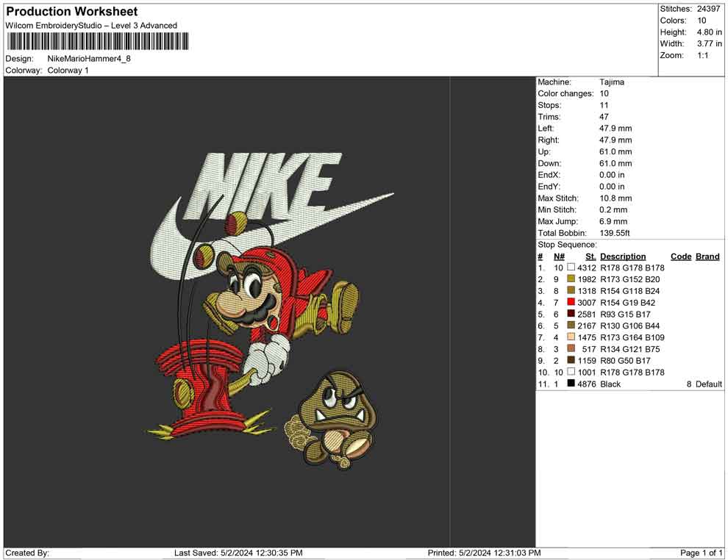Click stitch count '517' in stop row 8
Image resolution: width=728 pixels, height=560 pixels.
(589, 349)
